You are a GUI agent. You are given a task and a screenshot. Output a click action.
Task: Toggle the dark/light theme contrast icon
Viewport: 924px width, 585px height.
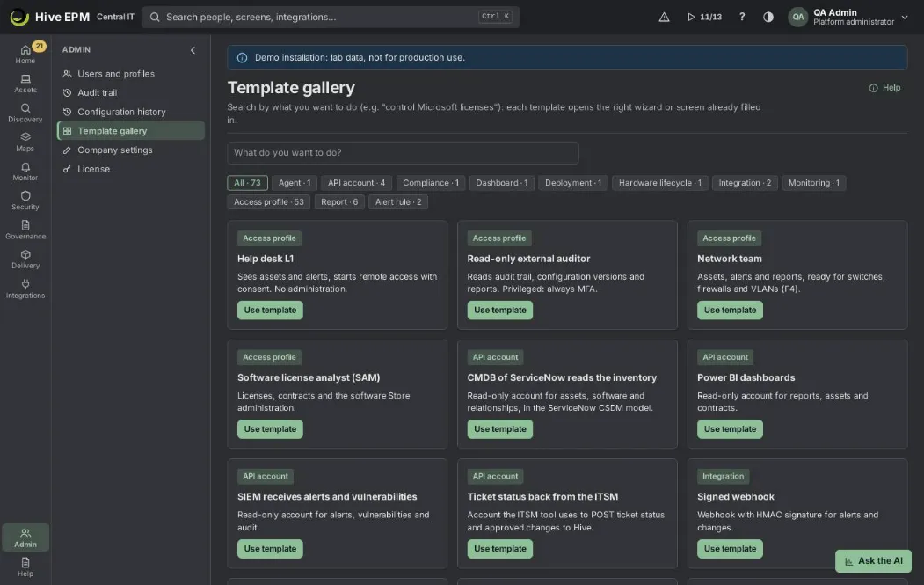[768, 17]
